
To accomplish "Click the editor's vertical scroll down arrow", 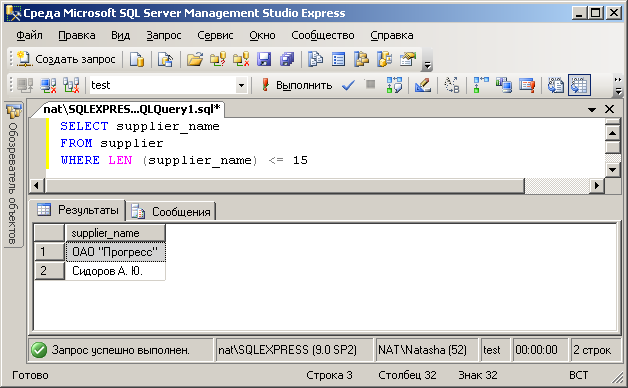I will [612, 170].
